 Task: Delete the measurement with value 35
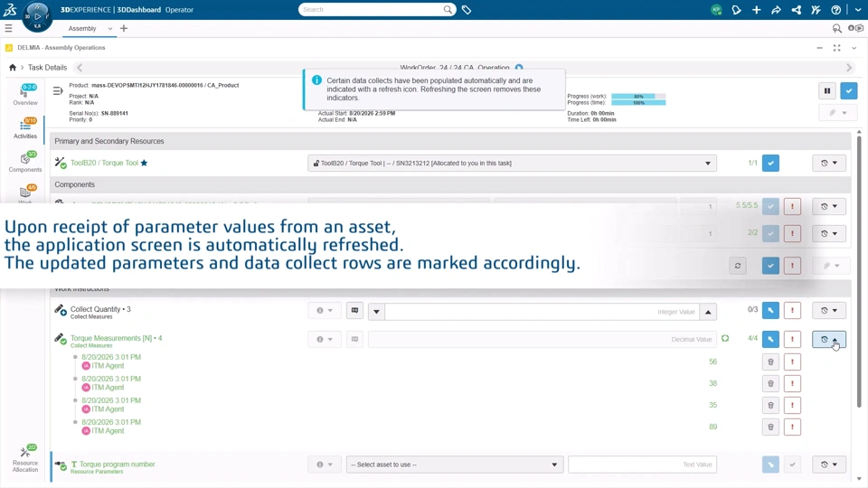pos(770,405)
